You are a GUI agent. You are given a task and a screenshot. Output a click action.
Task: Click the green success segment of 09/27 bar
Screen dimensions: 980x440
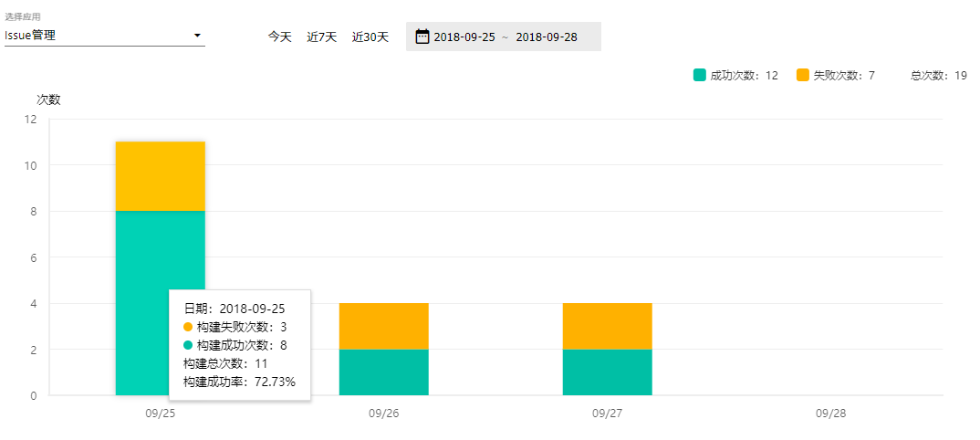[608, 372]
